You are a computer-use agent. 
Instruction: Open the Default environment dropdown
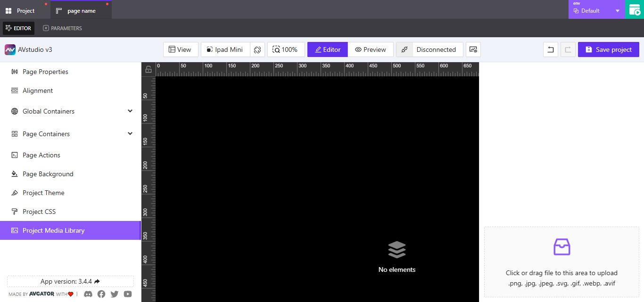[596, 10]
